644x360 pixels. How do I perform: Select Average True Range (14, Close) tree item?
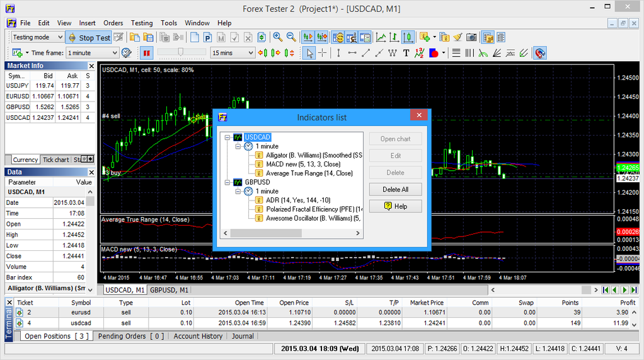tap(309, 173)
